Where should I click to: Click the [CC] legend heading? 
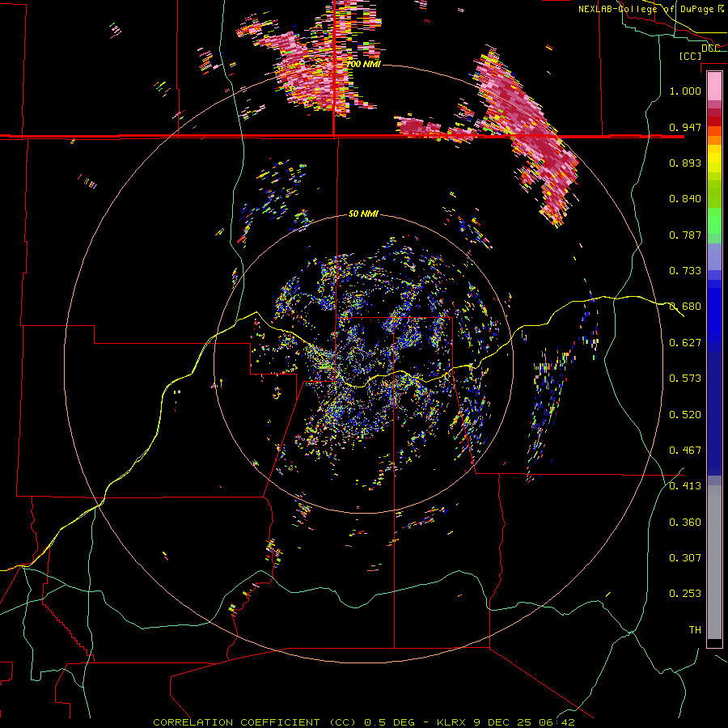click(691, 56)
